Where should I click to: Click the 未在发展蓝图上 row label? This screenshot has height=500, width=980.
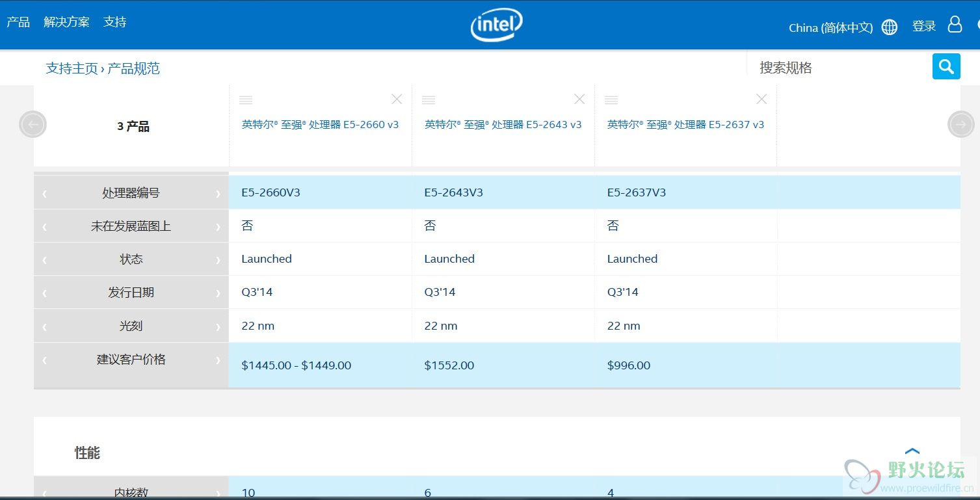point(131,226)
